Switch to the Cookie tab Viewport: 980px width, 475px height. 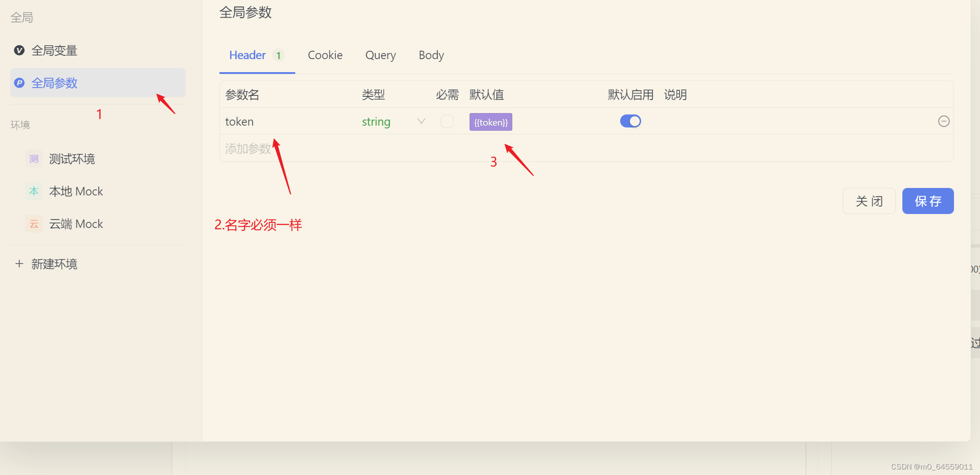(325, 55)
